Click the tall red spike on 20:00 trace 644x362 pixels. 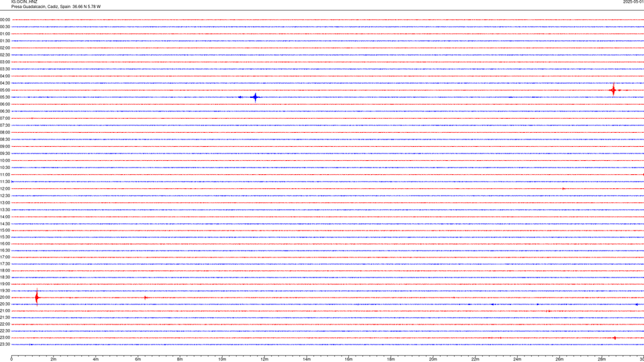coord(37,297)
